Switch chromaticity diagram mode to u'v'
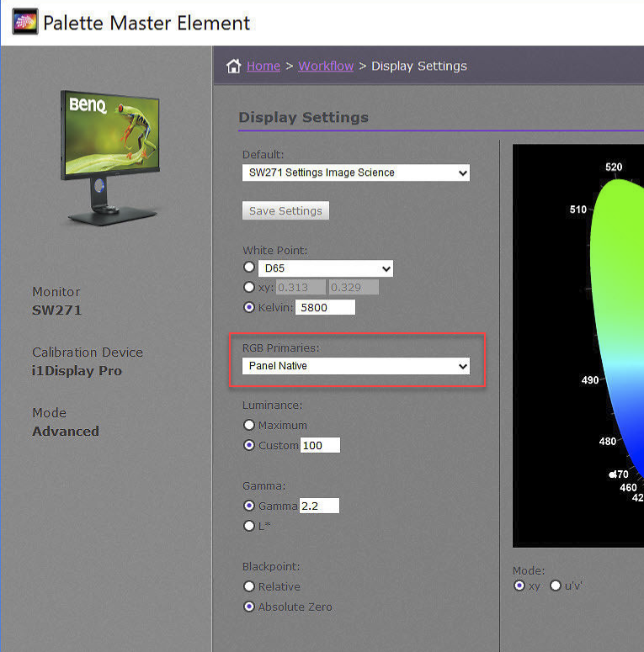644x652 pixels. point(556,586)
